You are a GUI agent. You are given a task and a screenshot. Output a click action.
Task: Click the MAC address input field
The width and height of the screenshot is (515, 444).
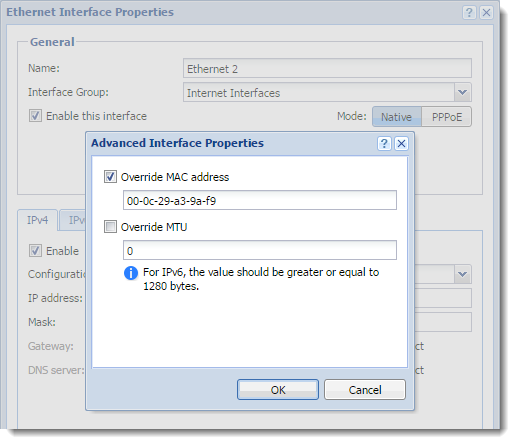coord(260,200)
